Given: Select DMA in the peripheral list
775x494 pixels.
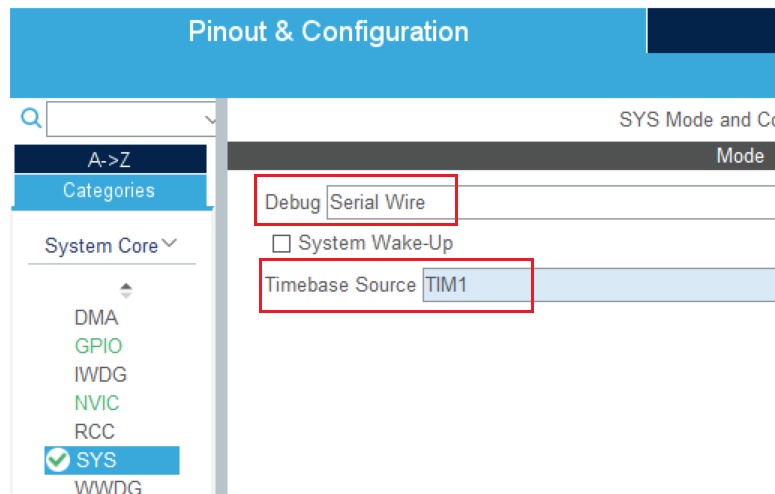Looking at the screenshot, I should (96, 318).
